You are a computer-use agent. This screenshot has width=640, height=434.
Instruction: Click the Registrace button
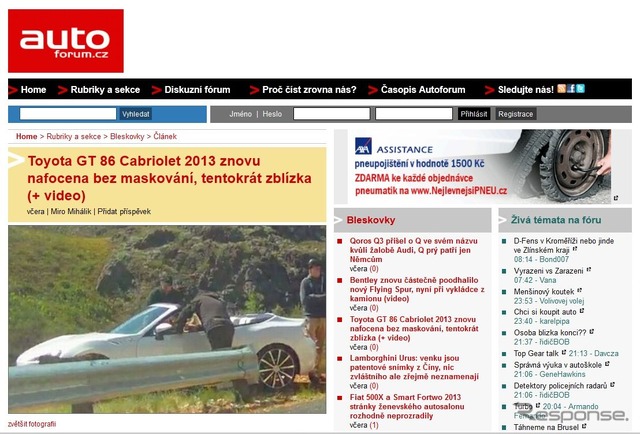pos(516,114)
